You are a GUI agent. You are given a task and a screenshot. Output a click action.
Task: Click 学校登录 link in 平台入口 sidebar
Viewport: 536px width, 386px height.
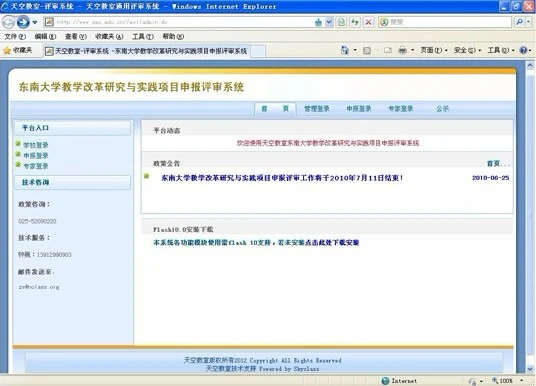click(x=36, y=145)
